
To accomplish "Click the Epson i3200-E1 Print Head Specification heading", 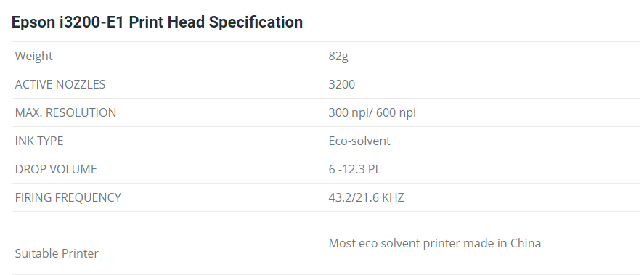I will [157, 22].
